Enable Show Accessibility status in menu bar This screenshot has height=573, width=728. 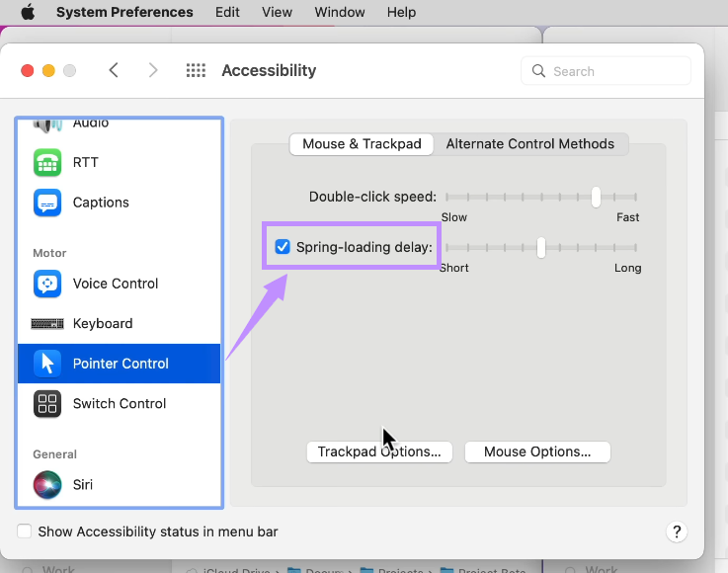pyautogui.click(x=24, y=532)
